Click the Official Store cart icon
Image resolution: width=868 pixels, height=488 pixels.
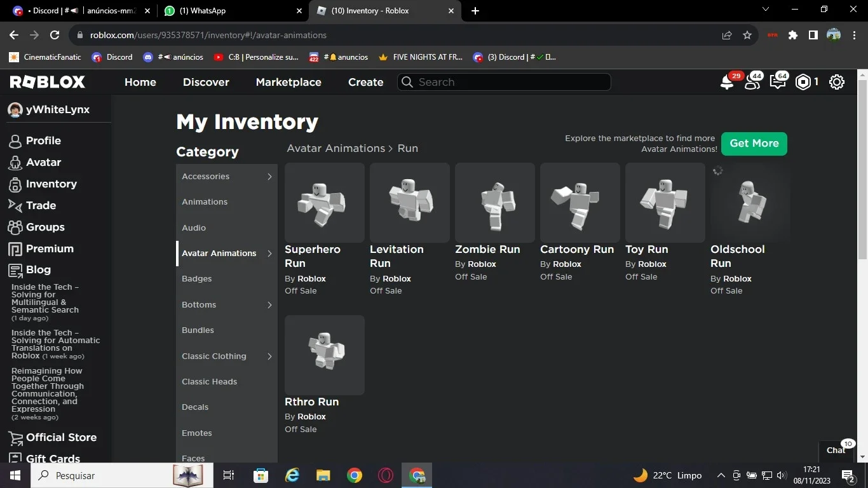(x=15, y=438)
